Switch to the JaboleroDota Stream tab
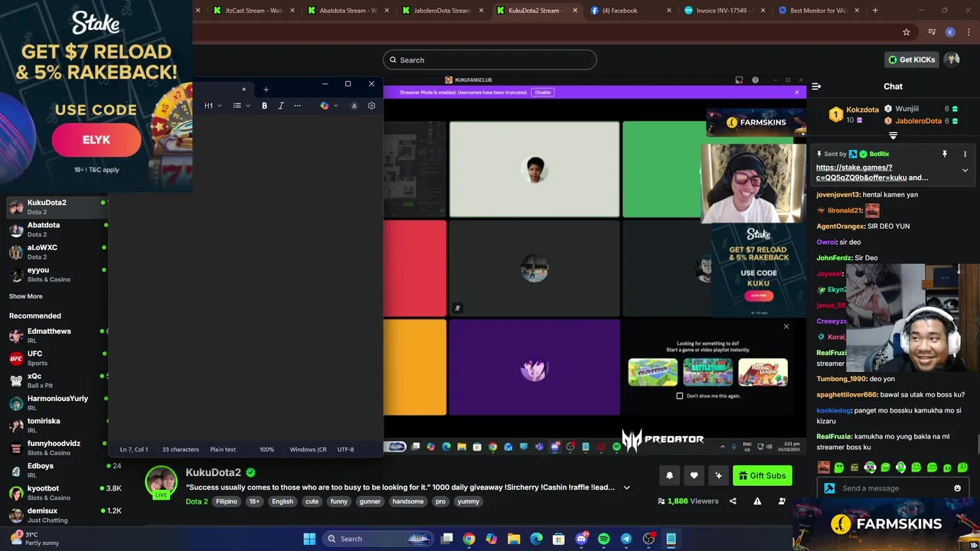Screen dimensions: 980x551 tap(443, 11)
